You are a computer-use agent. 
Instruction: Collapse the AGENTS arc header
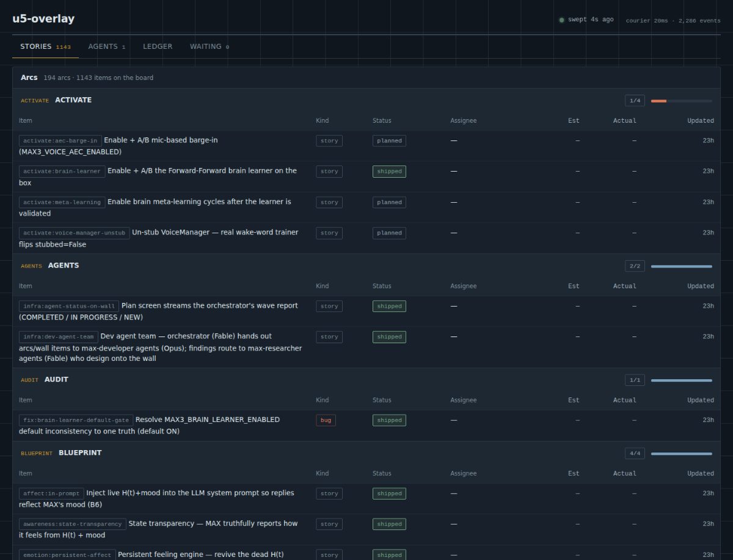coord(366,266)
